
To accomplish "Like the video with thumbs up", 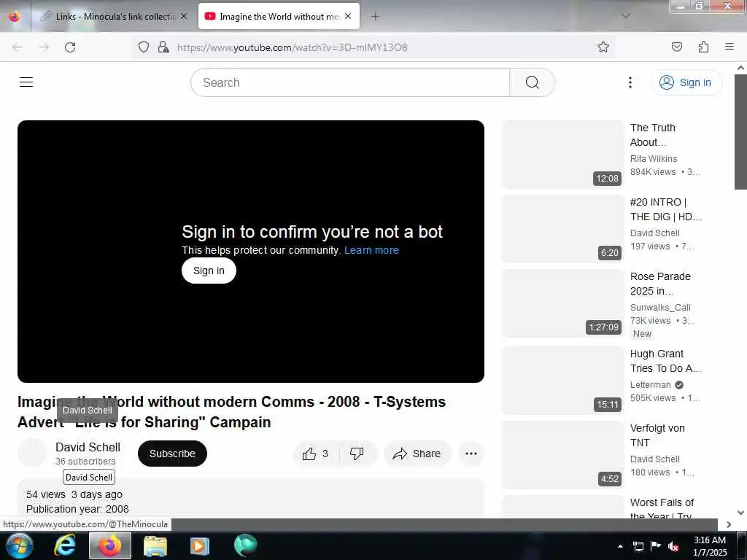I will 315,454.
